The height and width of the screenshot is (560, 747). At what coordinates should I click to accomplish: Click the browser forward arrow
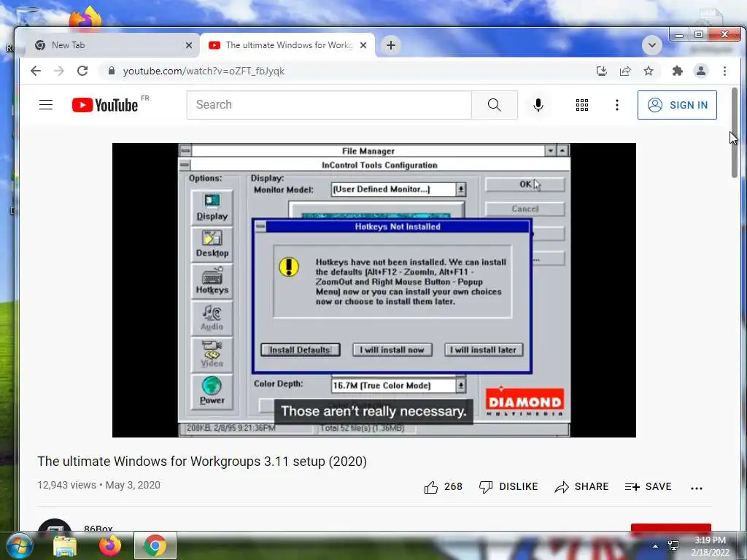[x=58, y=71]
